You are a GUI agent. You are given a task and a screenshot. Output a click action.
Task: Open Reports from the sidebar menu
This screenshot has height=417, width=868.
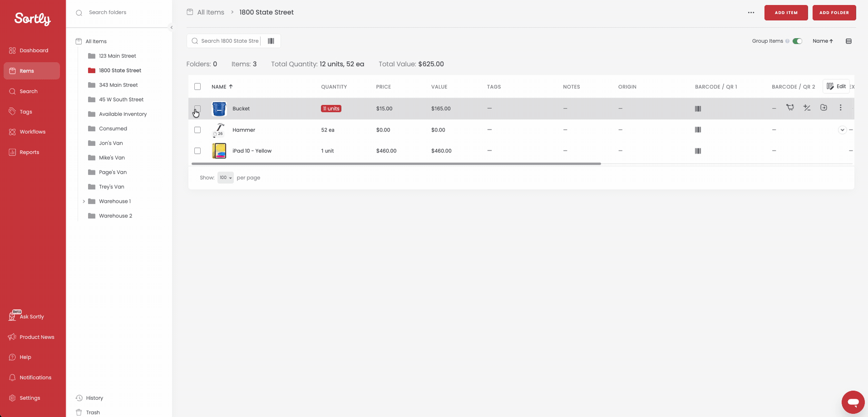pos(29,152)
